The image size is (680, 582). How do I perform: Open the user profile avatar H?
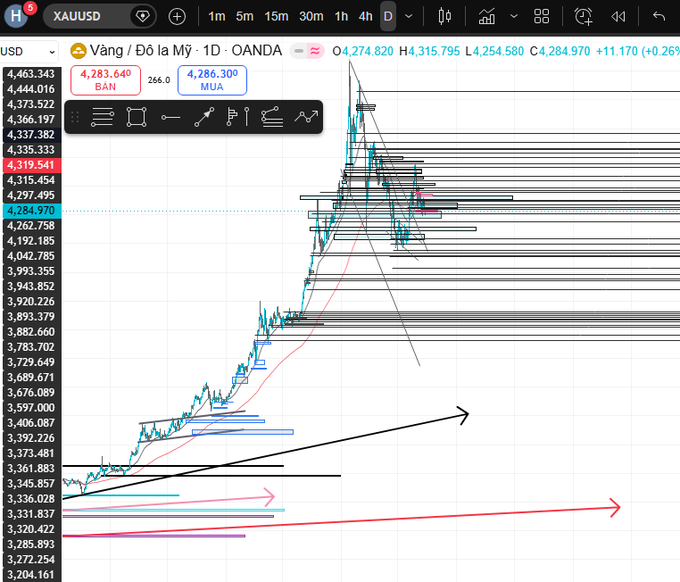pos(16,16)
